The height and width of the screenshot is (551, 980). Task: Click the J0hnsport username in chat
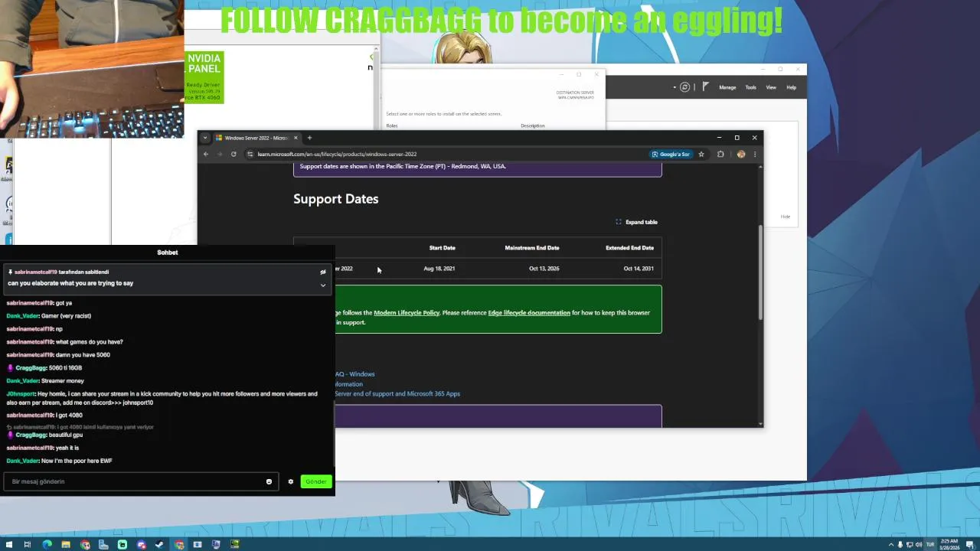[x=21, y=394]
